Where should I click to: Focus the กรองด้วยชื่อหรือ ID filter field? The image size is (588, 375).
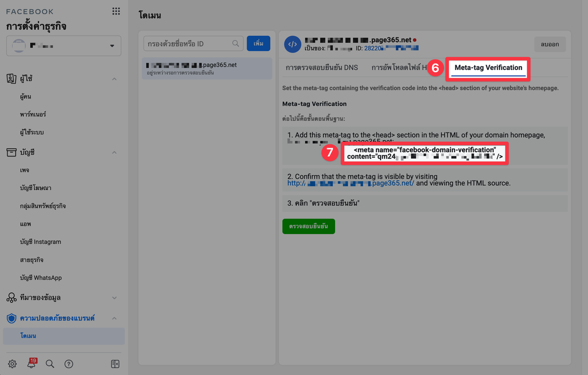[193, 43]
